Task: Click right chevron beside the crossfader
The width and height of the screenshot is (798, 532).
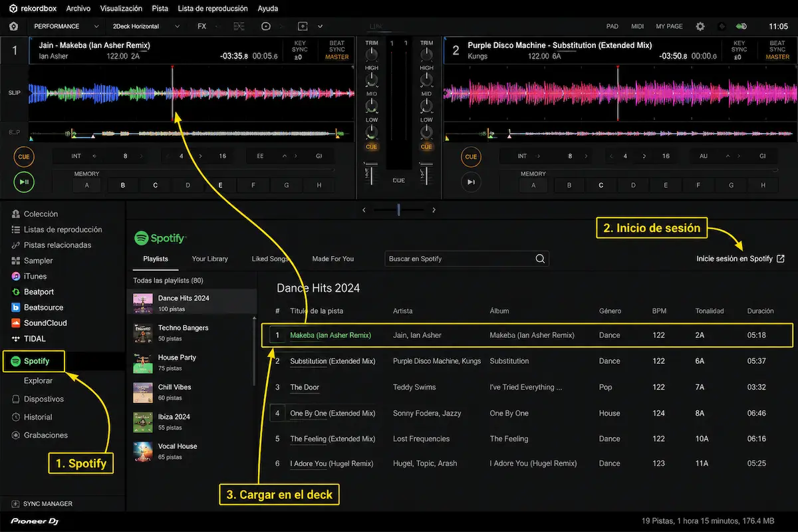Action: coord(434,210)
